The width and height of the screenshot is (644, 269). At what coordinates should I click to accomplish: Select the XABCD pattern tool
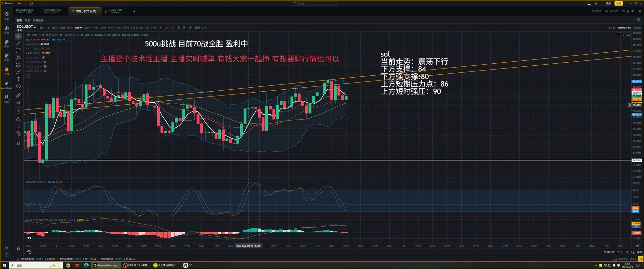18,58
